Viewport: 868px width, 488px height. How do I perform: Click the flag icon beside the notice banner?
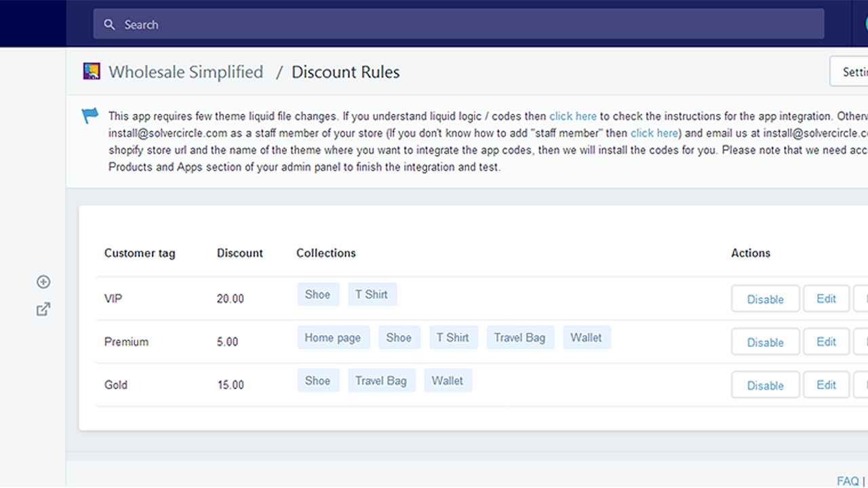(x=90, y=115)
